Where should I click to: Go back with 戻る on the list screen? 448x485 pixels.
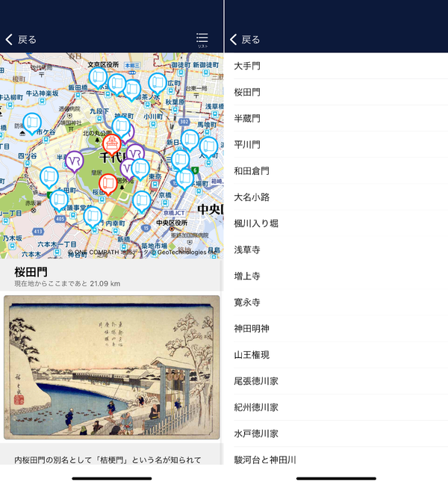tap(245, 40)
